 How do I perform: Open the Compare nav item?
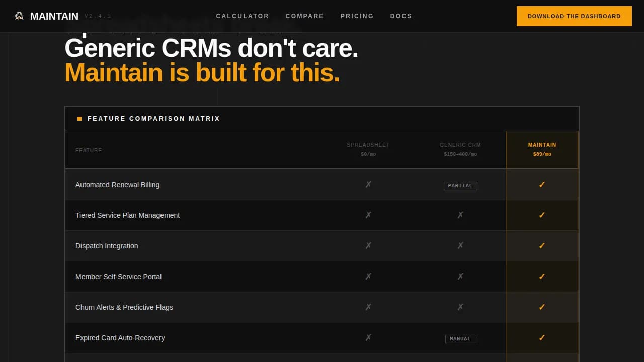pyautogui.click(x=305, y=16)
